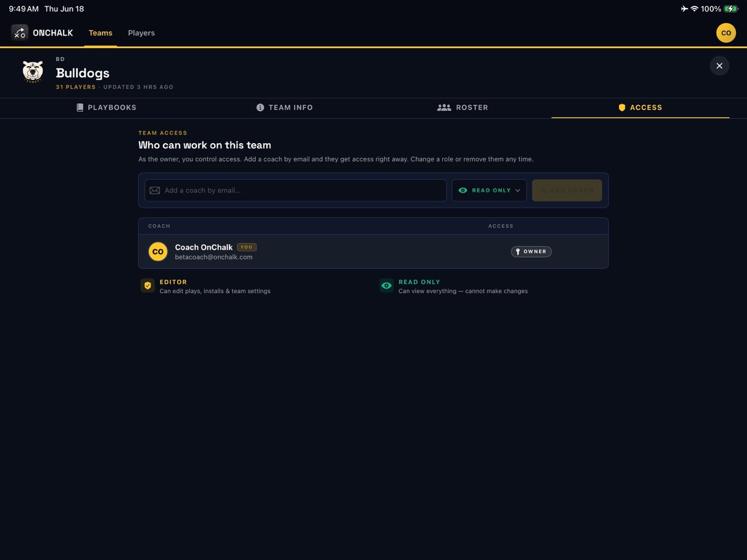The width and height of the screenshot is (747, 560).
Task: Click the 'Thu Jun 18' date in status bar
Action: pos(64,9)
